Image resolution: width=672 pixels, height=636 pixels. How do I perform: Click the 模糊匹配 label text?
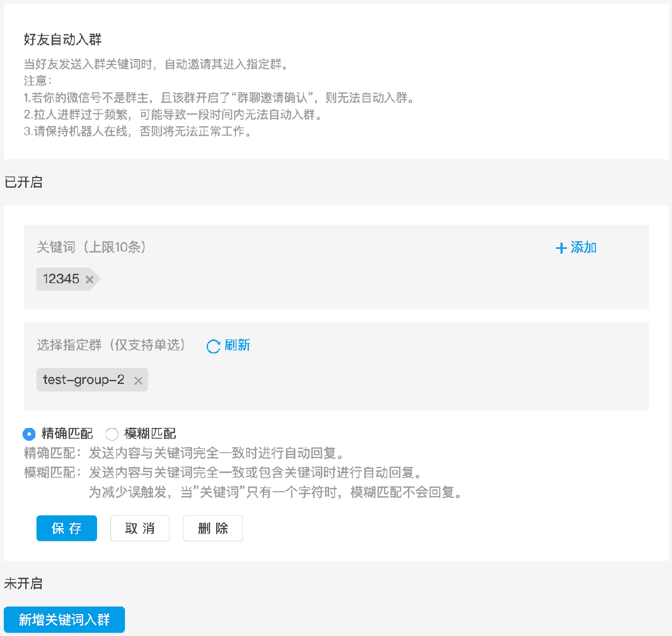pos(150,433)
